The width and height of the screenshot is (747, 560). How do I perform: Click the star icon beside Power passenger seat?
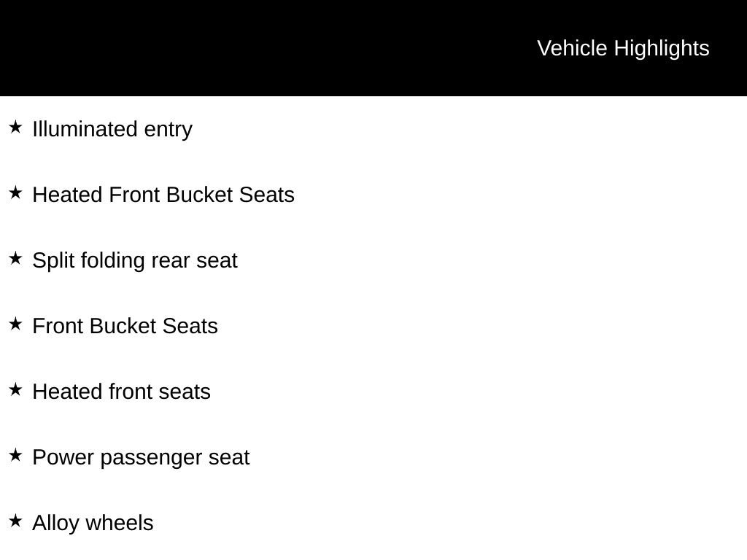point(16,455)
